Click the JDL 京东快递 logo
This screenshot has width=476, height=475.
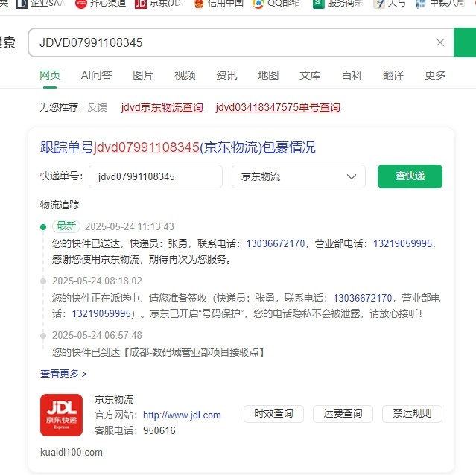coord(61,415)
